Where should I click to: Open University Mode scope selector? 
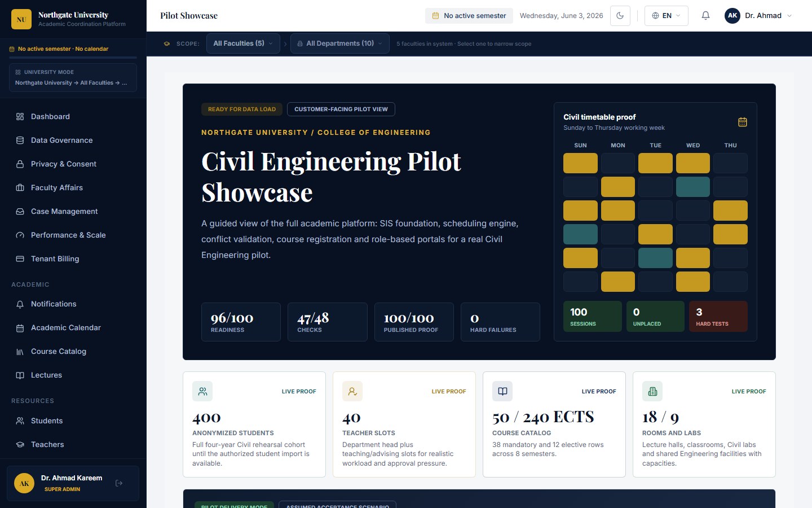(x=73, y=77)
